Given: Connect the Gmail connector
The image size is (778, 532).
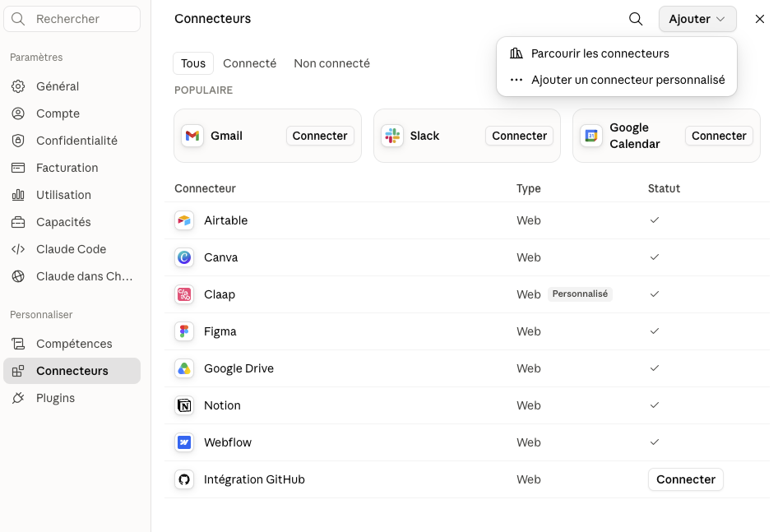Looking at the screenshot, I should pyautogui.click(x=320, y=136).
